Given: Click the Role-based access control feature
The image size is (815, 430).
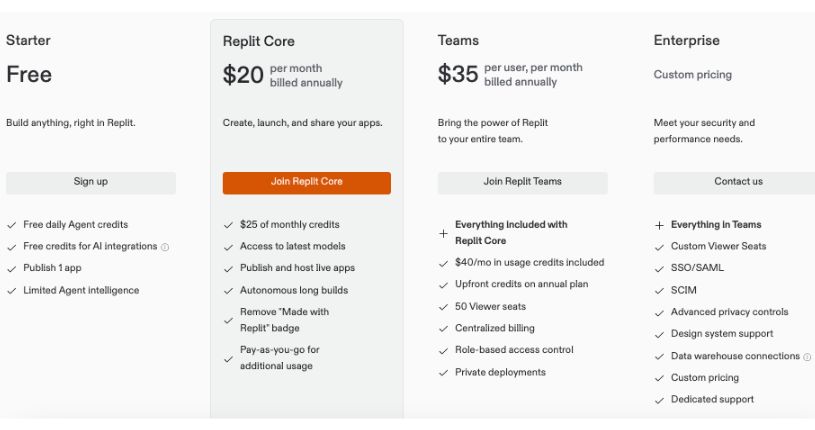Looking at the screenshot, I should click(514, 350).
